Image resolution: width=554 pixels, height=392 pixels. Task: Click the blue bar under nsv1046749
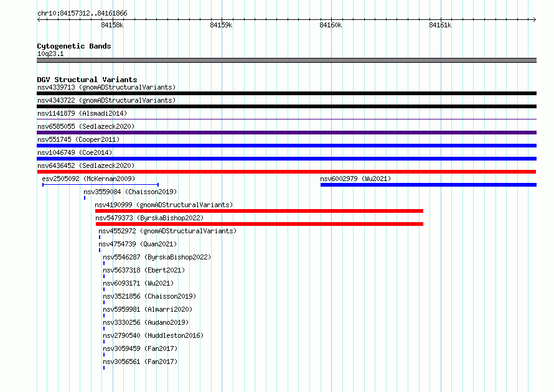point(286,159)
